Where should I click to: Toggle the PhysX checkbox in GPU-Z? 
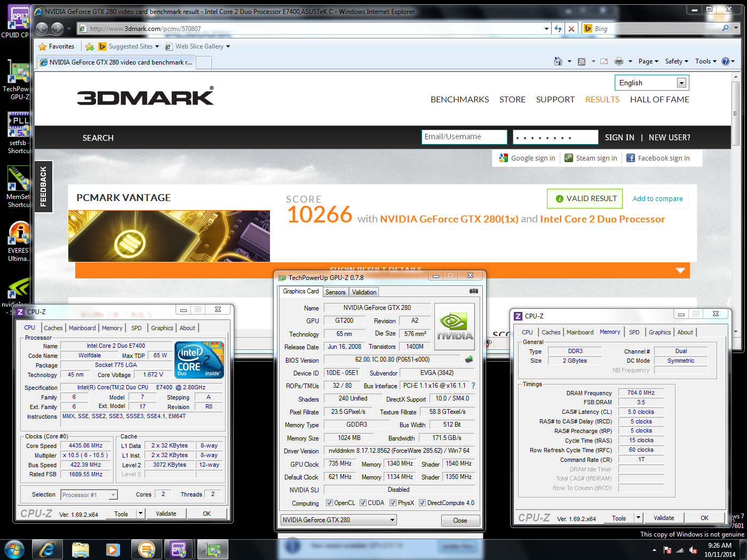tap(393, 503)
